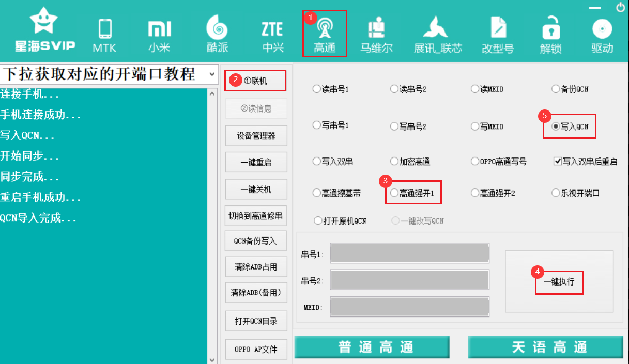629x364 pixels.
Task: Click 打开QCN目录 button
Action: (256, 321)
